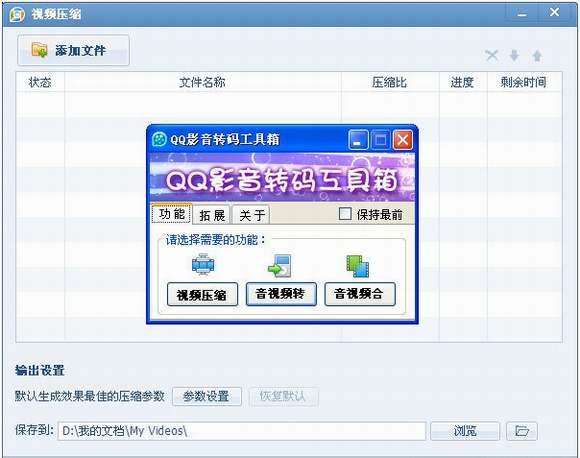580x458 pixels.
Task: Click the move-up arrow icon
Action: coord(537,56)
